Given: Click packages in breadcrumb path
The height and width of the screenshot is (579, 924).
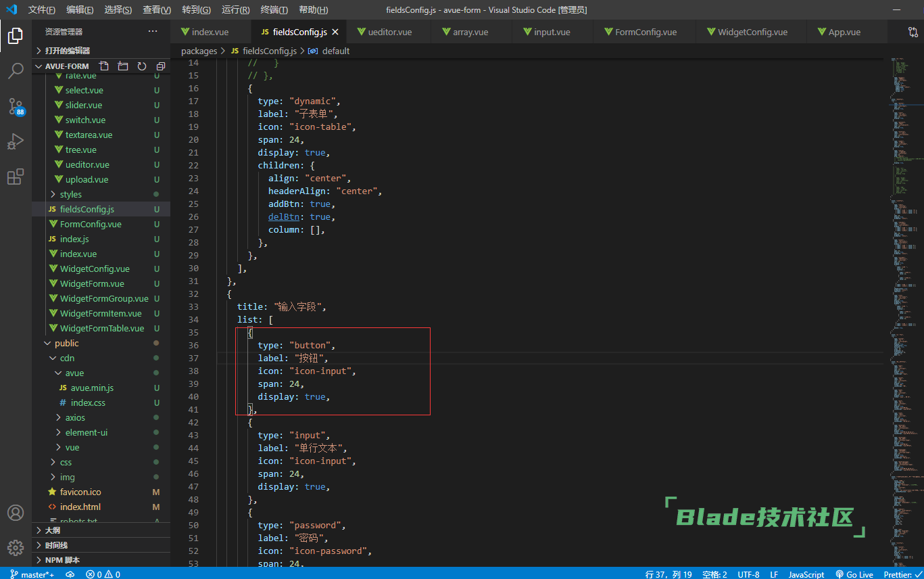Looking at the screenshot, I should click(199, 51).
